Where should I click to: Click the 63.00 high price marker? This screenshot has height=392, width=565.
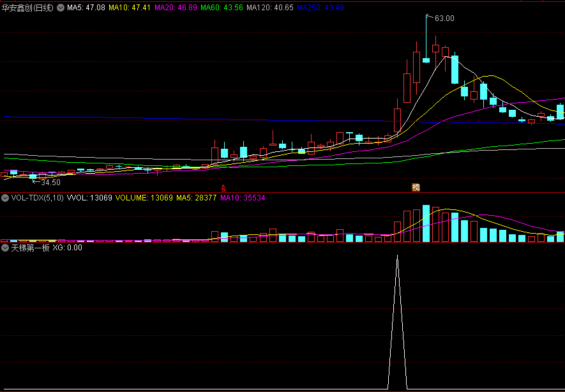444,18
